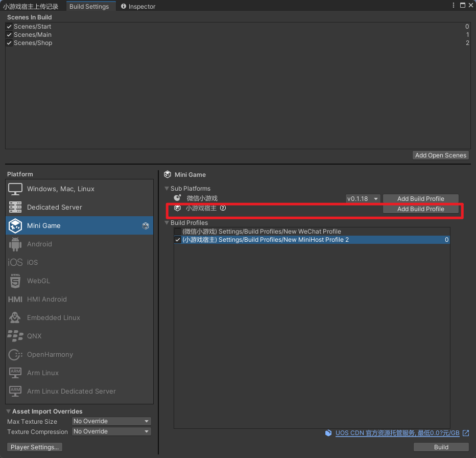The image size is (476, 458).
Task: Open the UOS CDN external link icon
Action: click(465, 433)
